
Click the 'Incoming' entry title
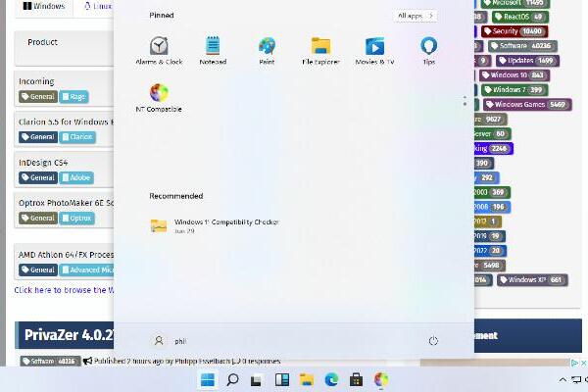36,81
